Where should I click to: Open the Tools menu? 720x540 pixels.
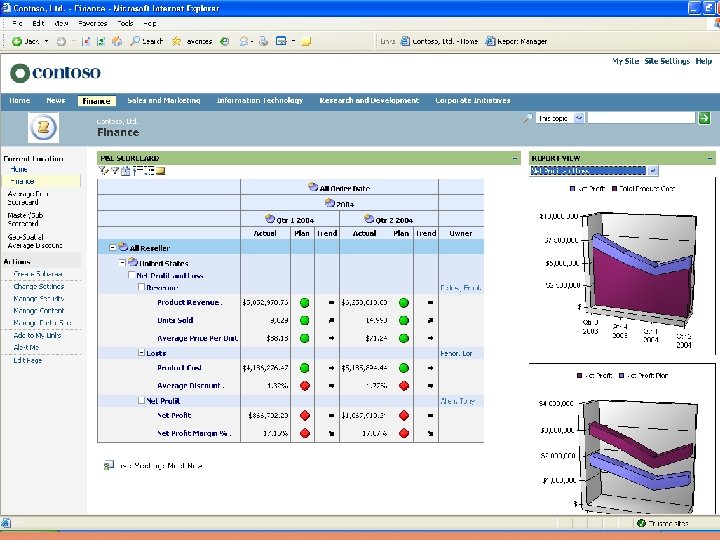[125, 23]
